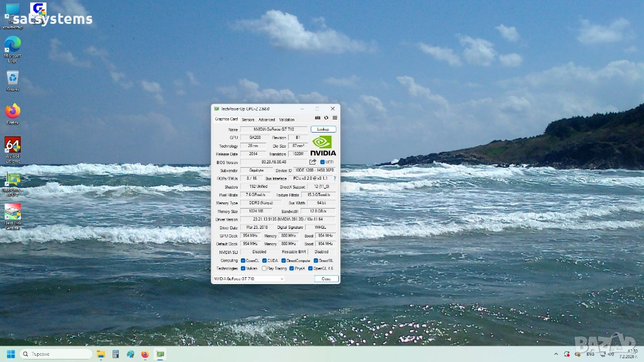Click the screenshot camera icon in GPU-Z

318,118
